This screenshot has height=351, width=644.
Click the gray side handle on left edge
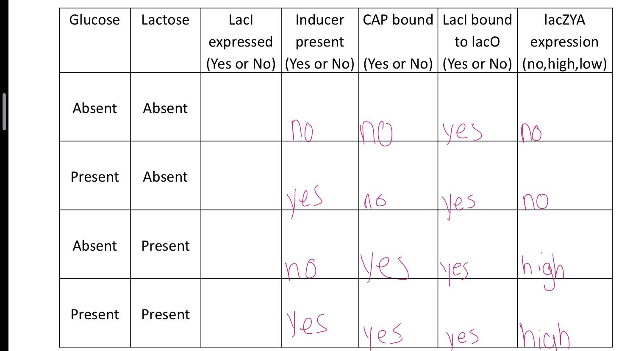[4, 112]
